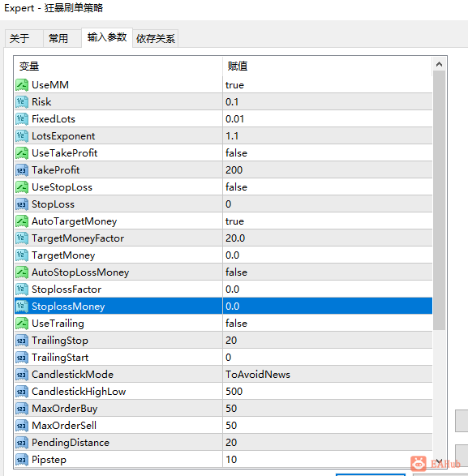Image resolution: width=468 pixels, height=476 pixels.
Task: Click the vertical scrollbar thumb
Action: point(439,200)
